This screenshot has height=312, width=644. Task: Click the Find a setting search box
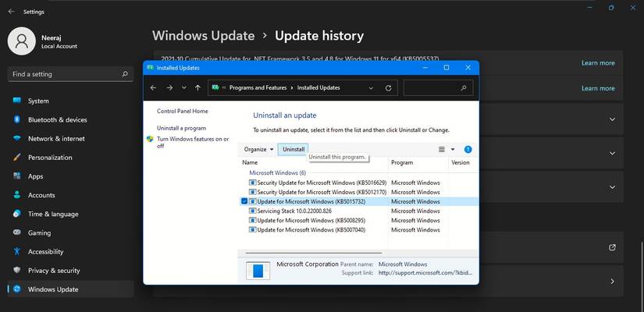pyautogui.click(x=70, y=74)
